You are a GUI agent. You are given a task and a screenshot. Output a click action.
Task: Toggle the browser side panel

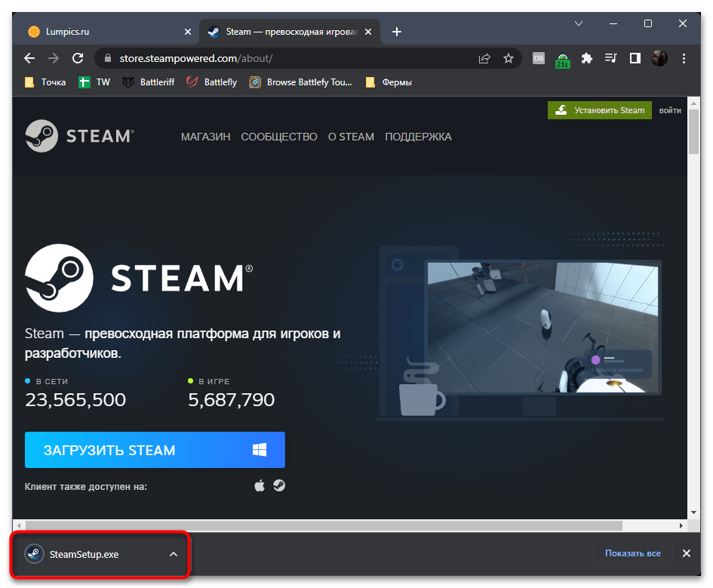[635, 58]
